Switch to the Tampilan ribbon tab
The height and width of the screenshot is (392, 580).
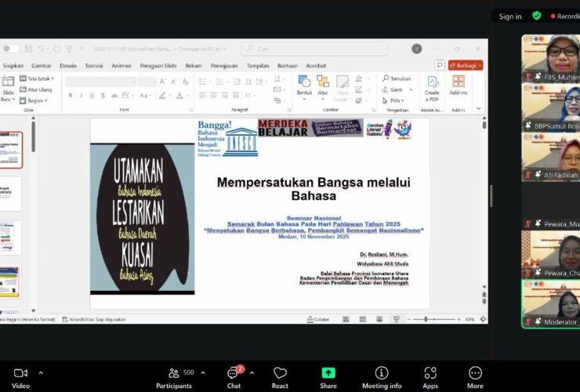[x=258, y=66]
